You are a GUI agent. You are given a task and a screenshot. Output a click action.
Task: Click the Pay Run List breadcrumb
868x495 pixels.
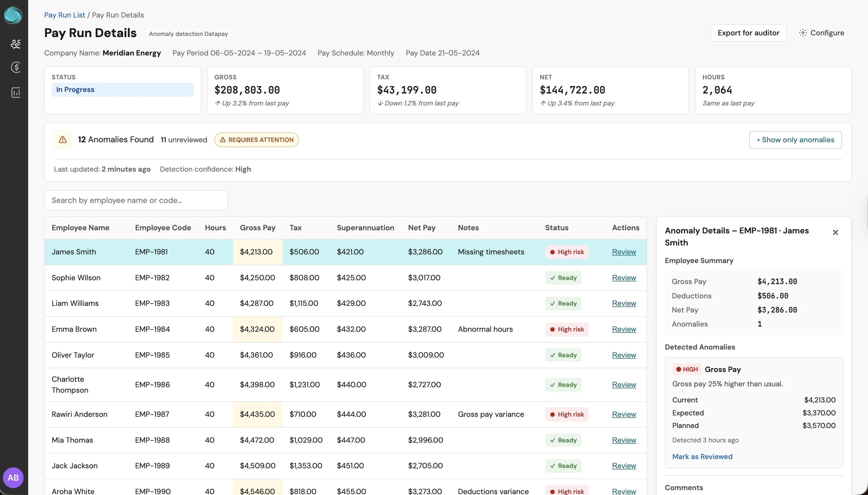65,15
